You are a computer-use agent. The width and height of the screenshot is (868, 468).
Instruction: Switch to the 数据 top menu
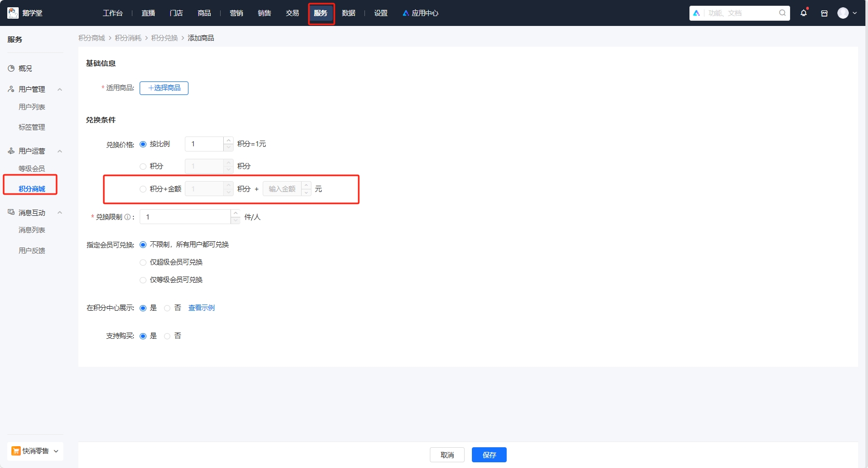tap(348, 13)
